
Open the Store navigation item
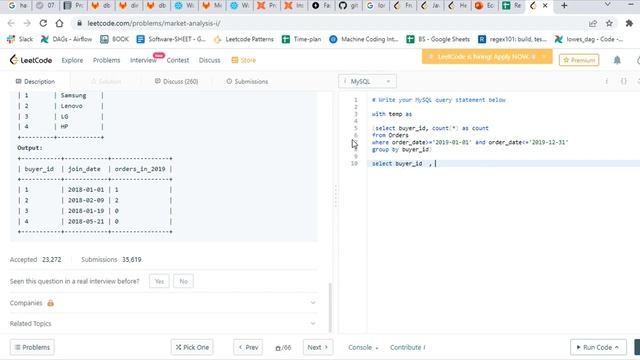(244, 60)
